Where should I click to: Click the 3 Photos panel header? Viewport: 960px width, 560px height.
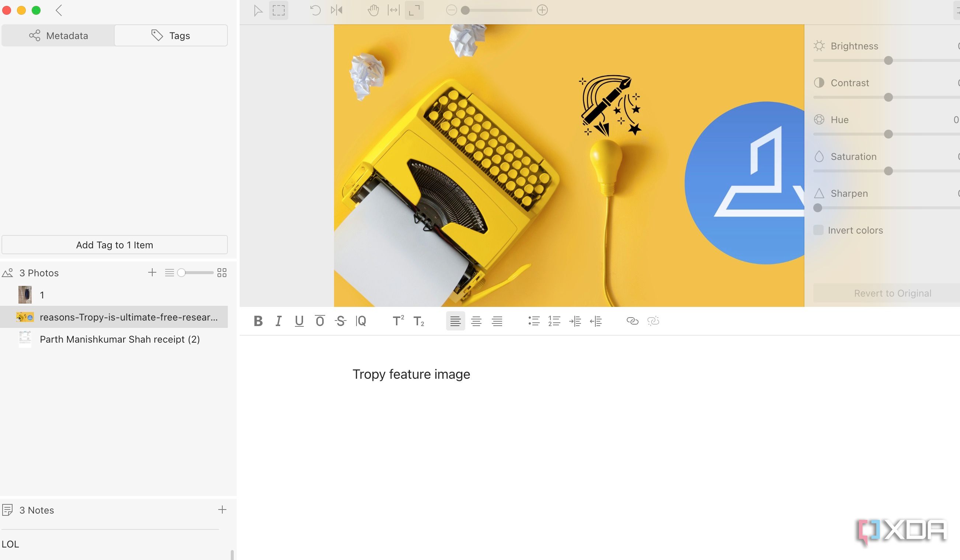click(39, 273)
